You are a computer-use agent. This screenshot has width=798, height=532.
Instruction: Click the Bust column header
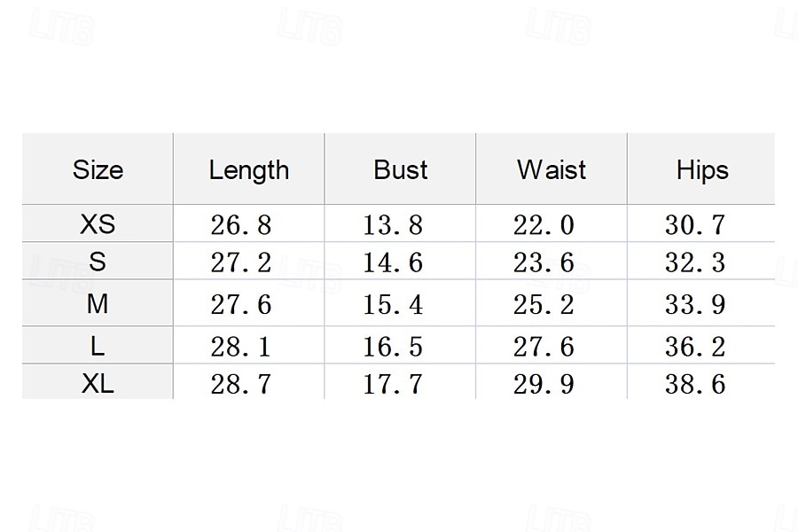coord(401,169)
